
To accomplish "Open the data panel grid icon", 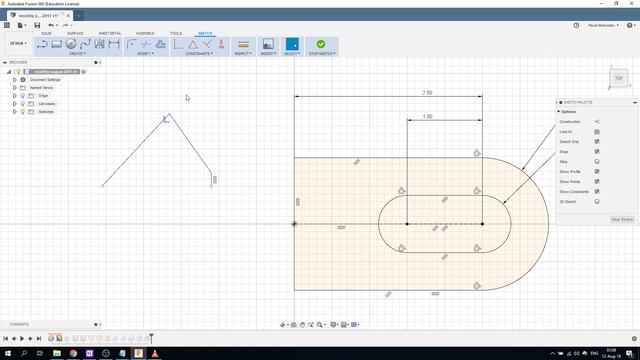I will [7, 25].
